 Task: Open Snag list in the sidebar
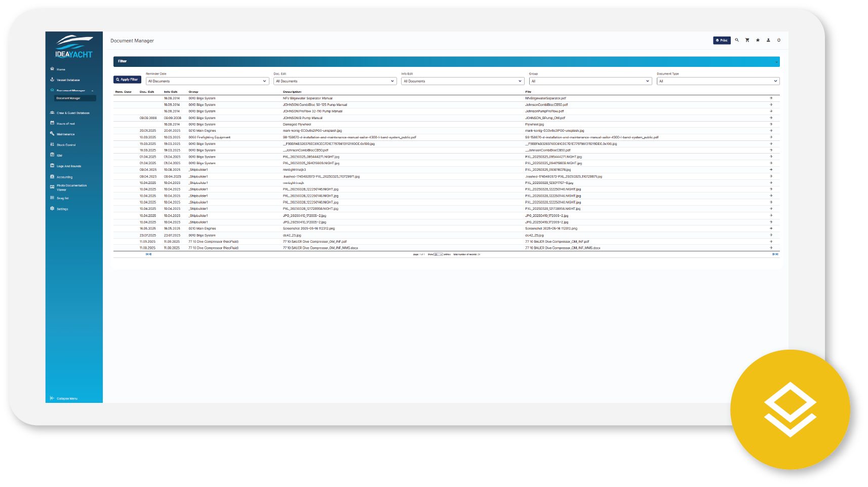(x=62, y=198)
